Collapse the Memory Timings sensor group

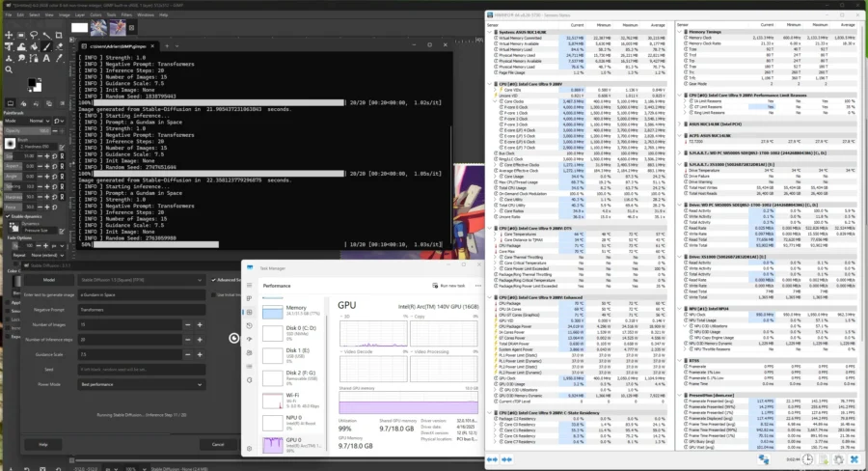pos(679,32)
